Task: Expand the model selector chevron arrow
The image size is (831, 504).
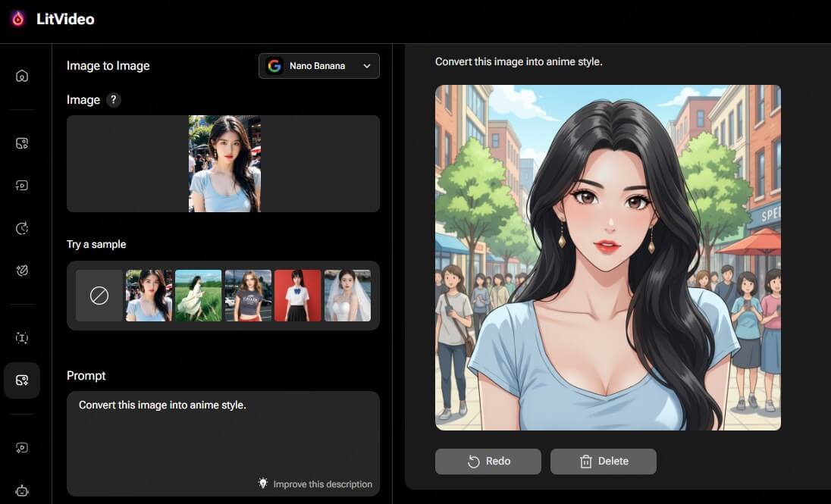Action: coord(366,66)
